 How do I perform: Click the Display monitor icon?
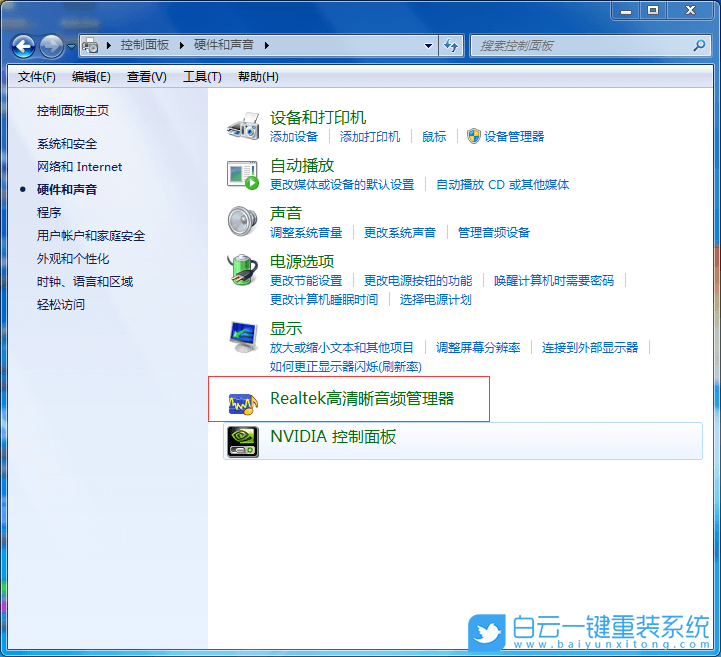tap(243, 337)
